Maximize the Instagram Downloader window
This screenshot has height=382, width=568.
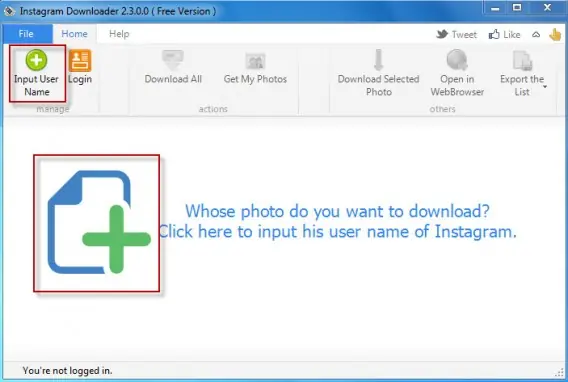517,8
